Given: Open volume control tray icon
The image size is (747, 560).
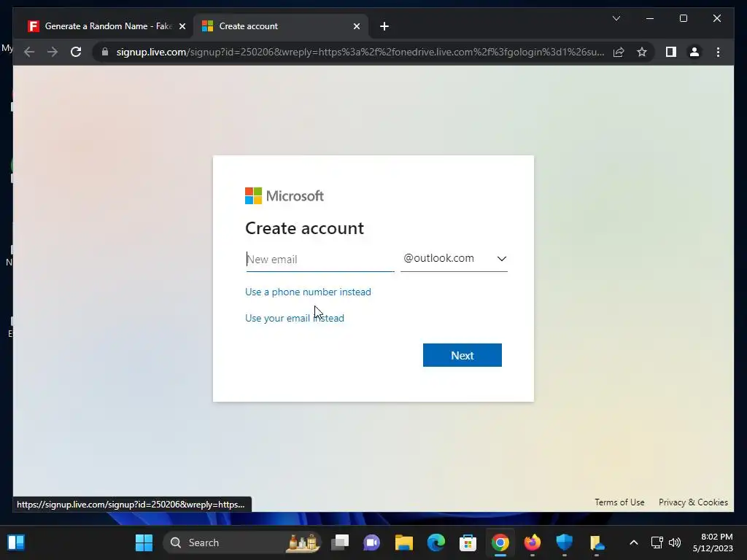Looking at the screenshot, I should (675, 542).
